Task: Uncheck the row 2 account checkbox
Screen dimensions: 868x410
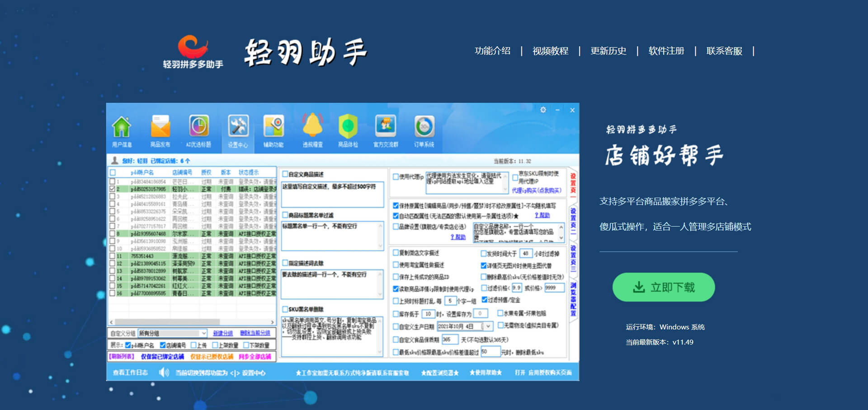Action: click(113, 189)
